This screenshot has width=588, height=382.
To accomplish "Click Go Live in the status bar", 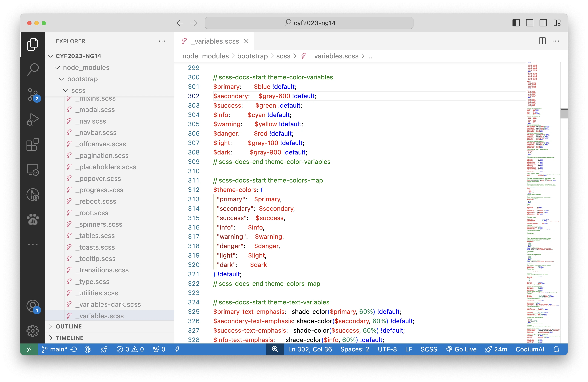I will (x=461, y=349).
